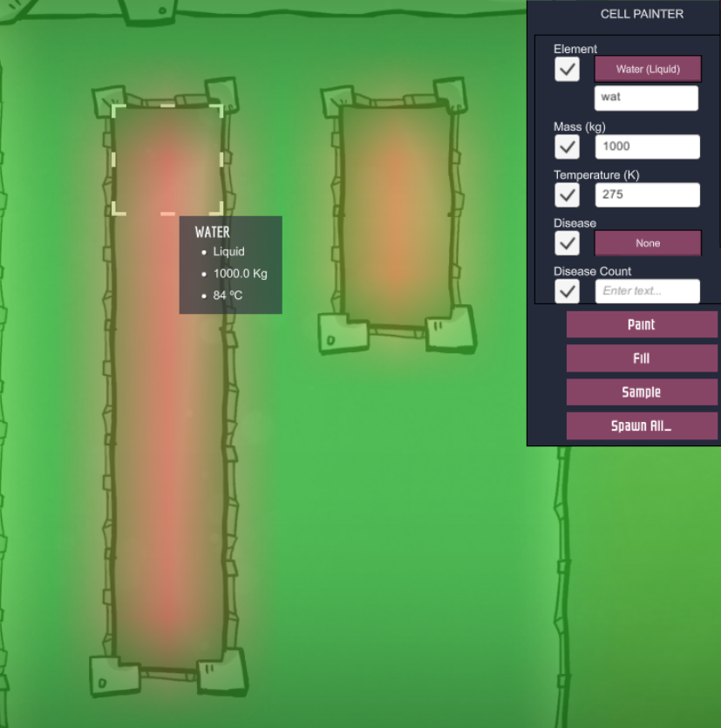Activate the Sample button
The width and height of the screenshot is (721, 728).
[642, 392]
